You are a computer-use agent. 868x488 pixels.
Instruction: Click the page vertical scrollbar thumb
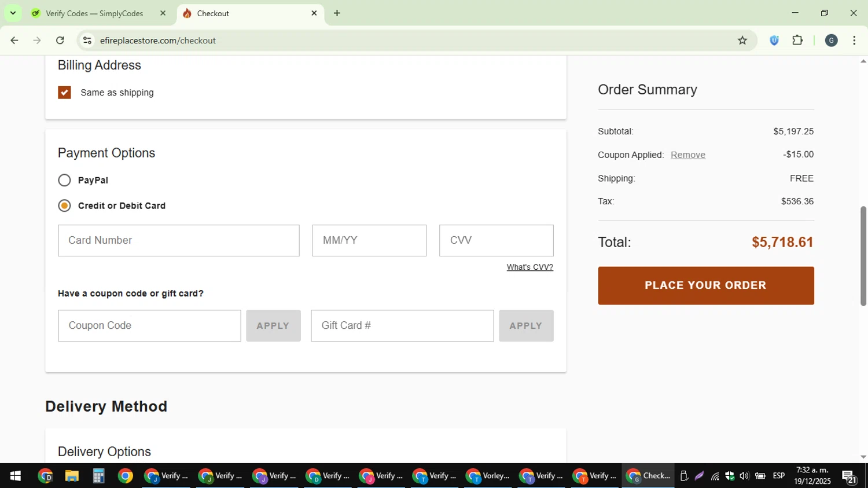click(x=863, y=256)
